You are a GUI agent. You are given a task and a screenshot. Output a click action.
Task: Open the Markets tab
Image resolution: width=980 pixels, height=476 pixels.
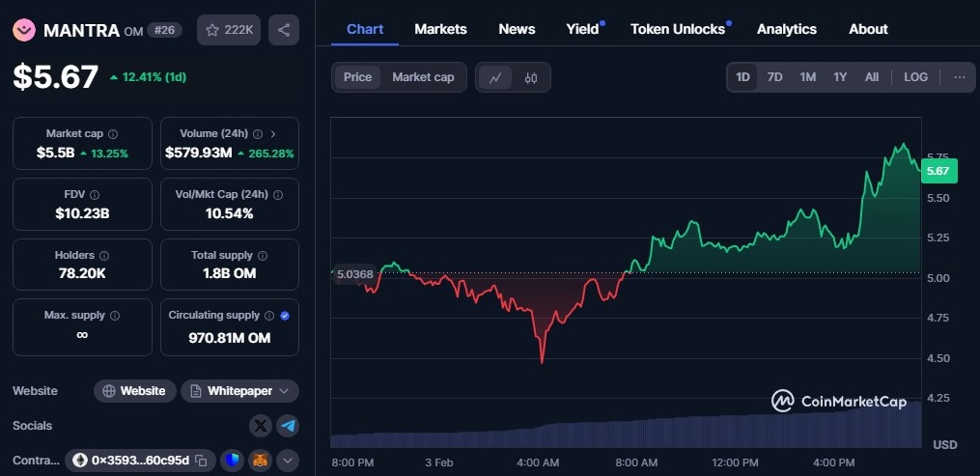pos(440,29)
